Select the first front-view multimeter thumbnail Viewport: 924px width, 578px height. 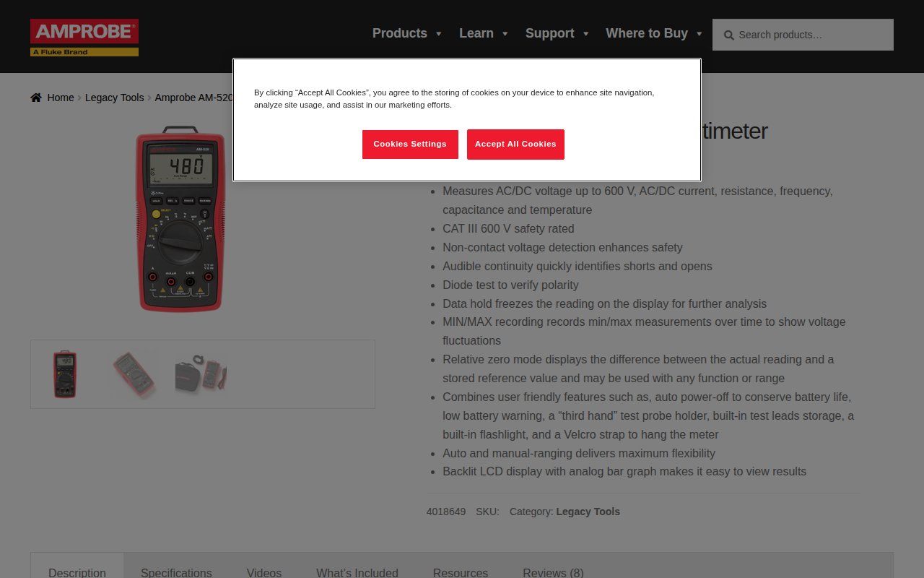[x=65, y=374]
